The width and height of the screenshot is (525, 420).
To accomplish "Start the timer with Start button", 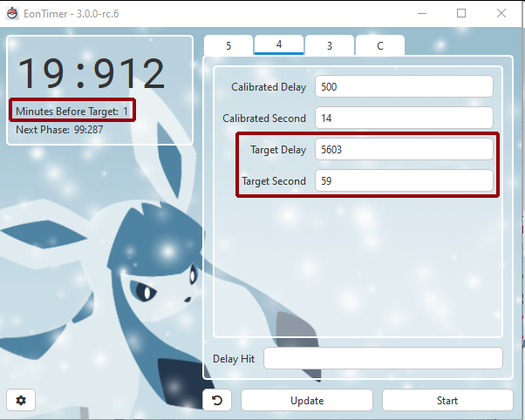I will click(x=447, y=400).
